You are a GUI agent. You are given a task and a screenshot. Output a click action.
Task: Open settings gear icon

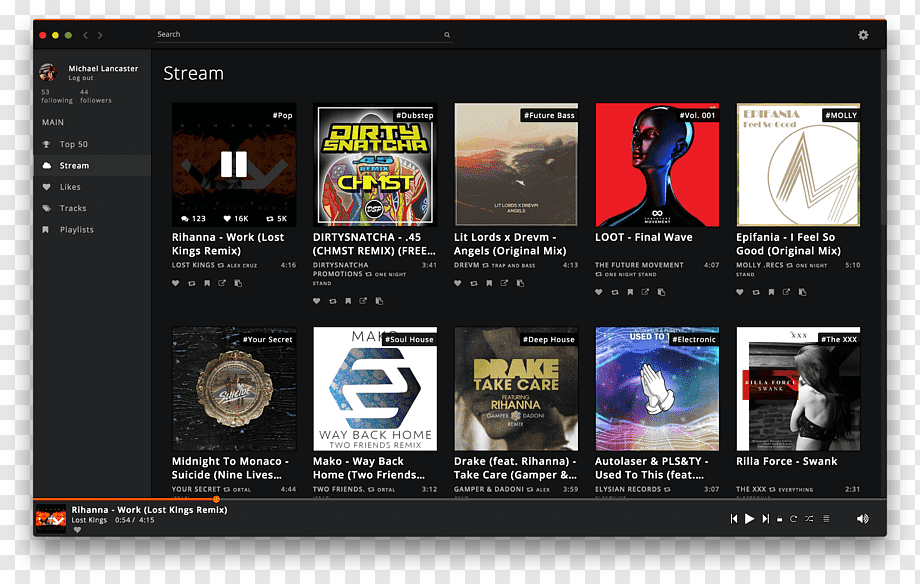(x=863, y=35)
